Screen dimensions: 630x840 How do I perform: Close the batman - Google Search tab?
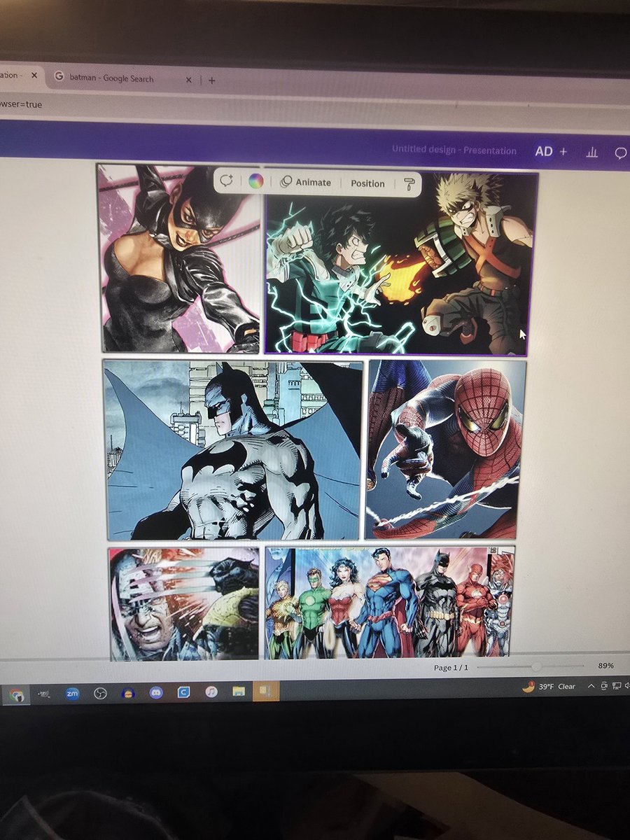(x=188, y=80)
